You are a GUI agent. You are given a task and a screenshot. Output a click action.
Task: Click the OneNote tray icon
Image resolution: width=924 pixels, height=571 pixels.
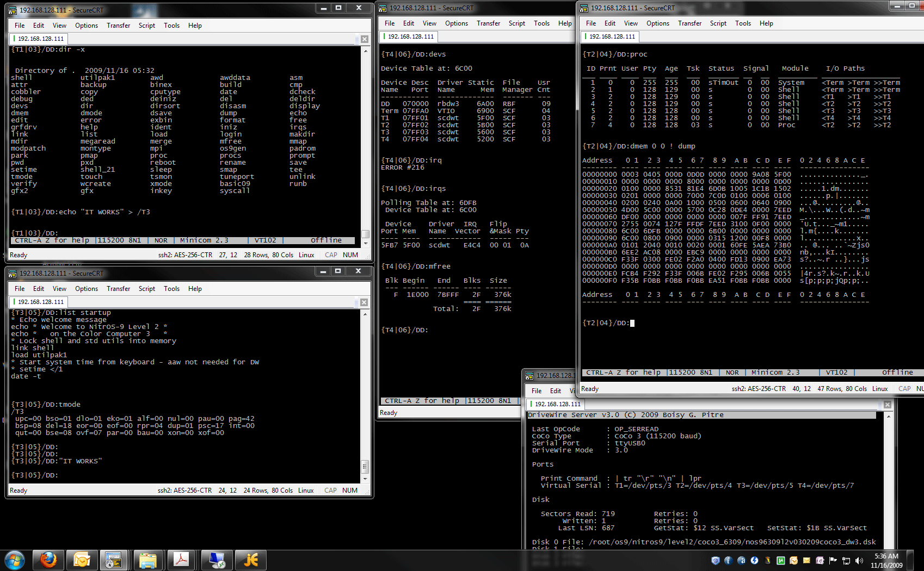pyautogui.click(x=820, y=561)
